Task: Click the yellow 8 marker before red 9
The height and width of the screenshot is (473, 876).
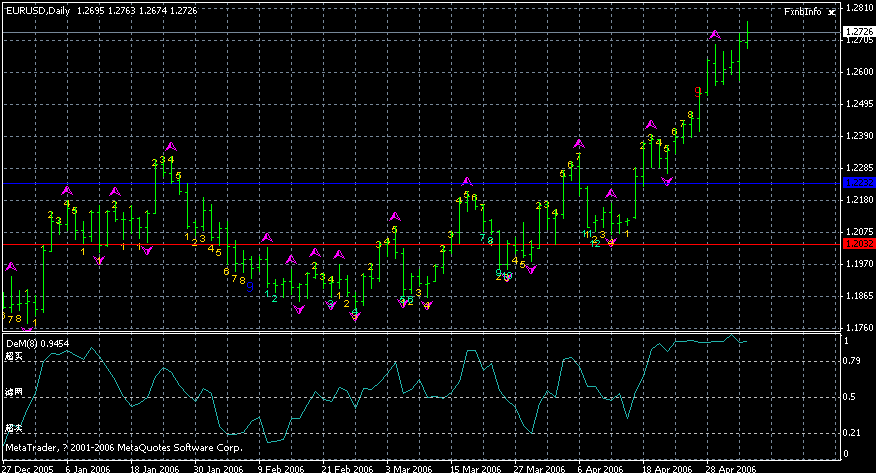Action: coord(690,115)
